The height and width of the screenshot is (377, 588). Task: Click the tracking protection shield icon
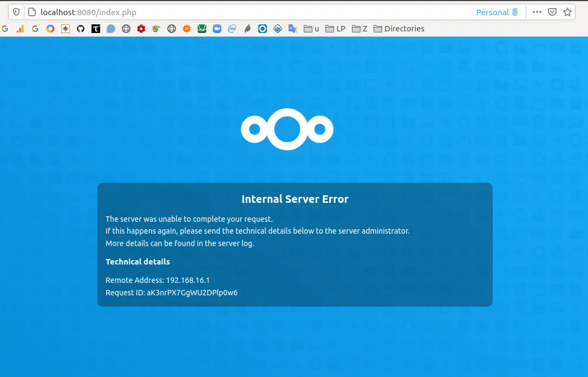click(x=16, y=12)
